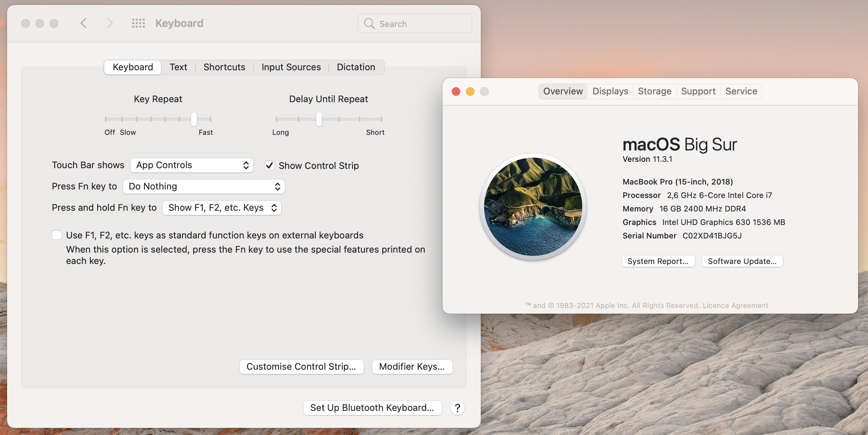Expand the Press Fn key to dropdown
Viewport: 868px width, 435px height.
click(x=204, y=187)
